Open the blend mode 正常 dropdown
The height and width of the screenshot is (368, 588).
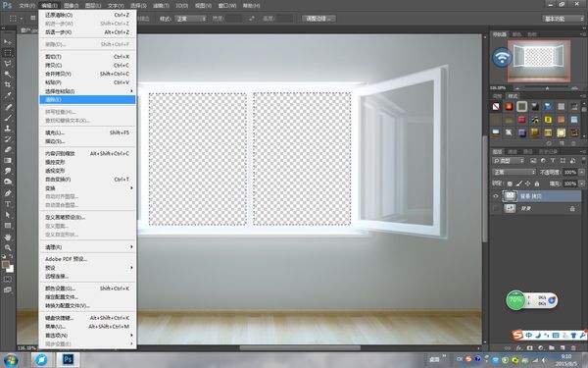(514, 172)
